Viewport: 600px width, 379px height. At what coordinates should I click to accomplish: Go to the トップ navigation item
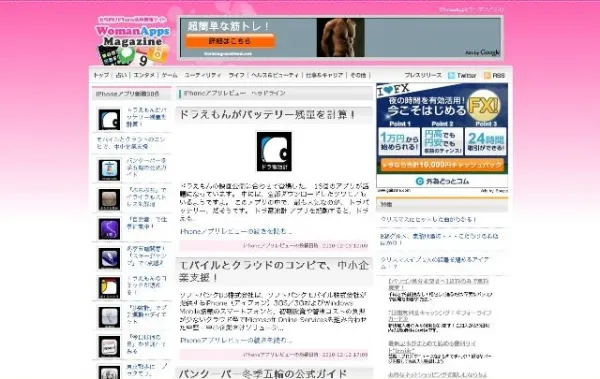coord(101,75)
